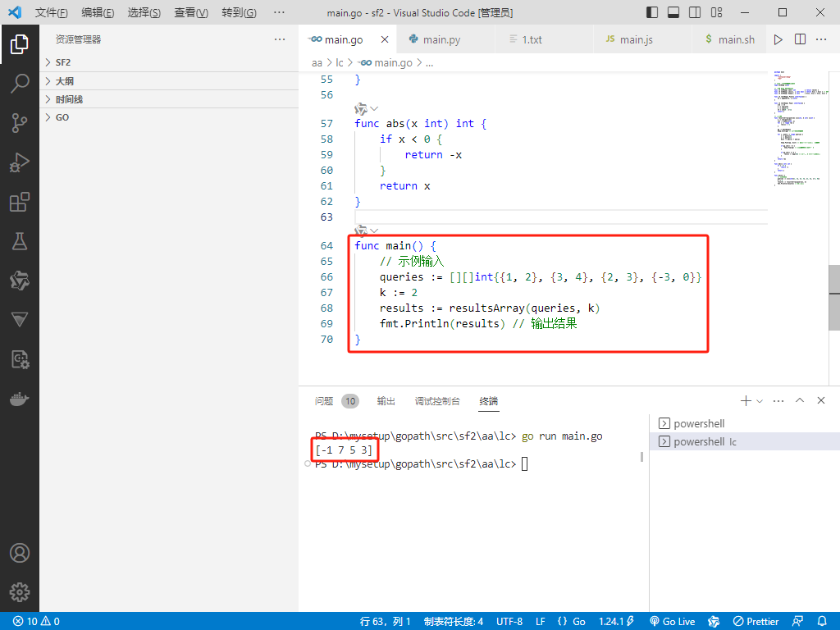Open the code lens dropdown above main
The image size is (840, 630).
[x=374, y=231]
